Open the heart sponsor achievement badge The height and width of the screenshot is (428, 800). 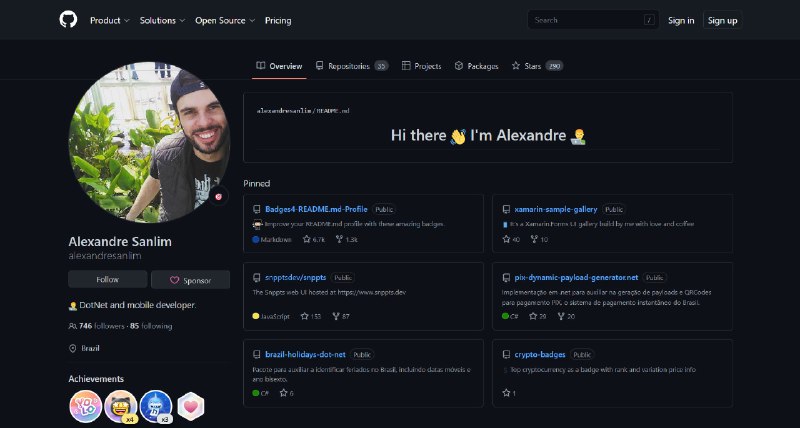pyautogui.click(x=191, y=407)
